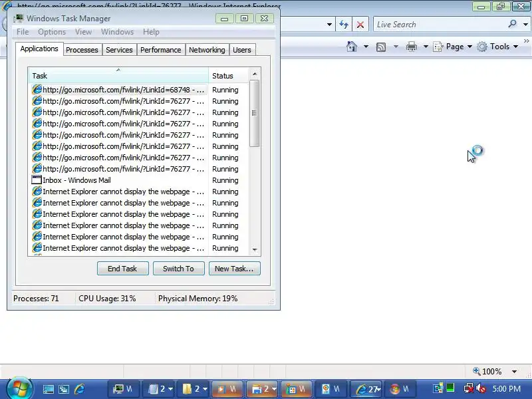The width and height of the screenshot is (532, 399).
Task: Click the RSS Feeds icon in Internet Explorer
Action: 381,47
